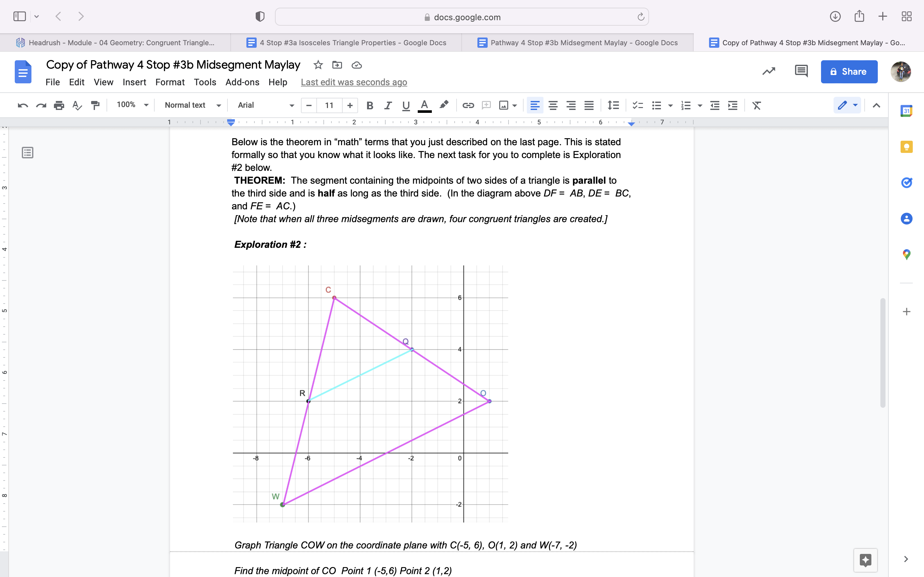The image size is (924, 577).
Task: Open the comment history icon
Action: tap(801, 71)
